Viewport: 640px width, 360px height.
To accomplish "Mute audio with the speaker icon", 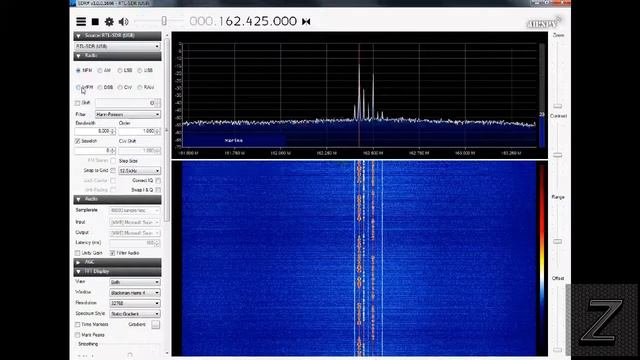I will (123, 22).
